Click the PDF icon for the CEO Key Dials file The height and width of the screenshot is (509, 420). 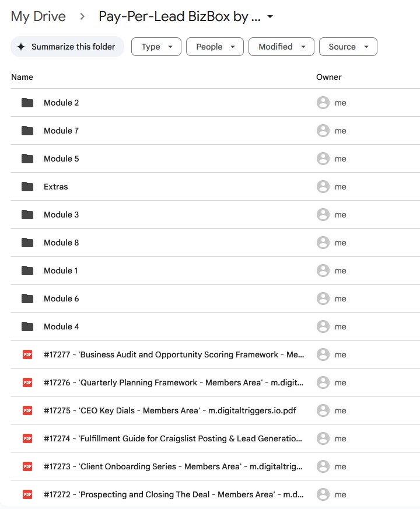click(27, 410)
